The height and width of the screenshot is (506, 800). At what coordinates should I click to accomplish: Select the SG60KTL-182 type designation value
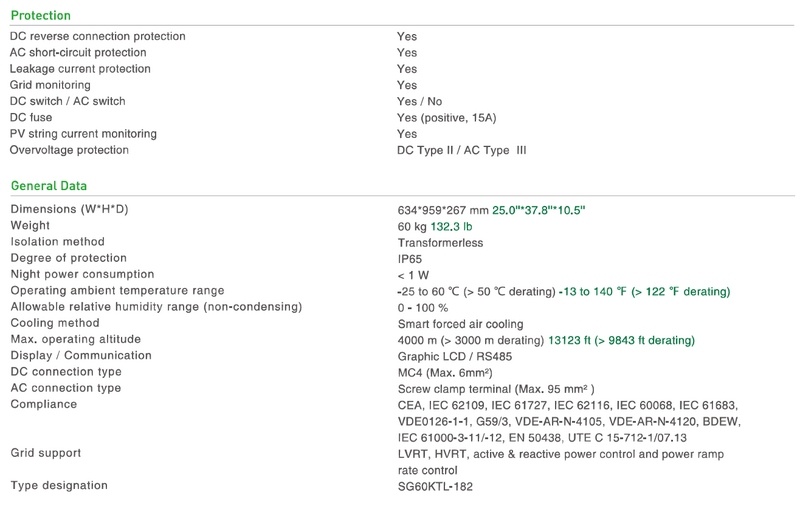pos(435,486)
